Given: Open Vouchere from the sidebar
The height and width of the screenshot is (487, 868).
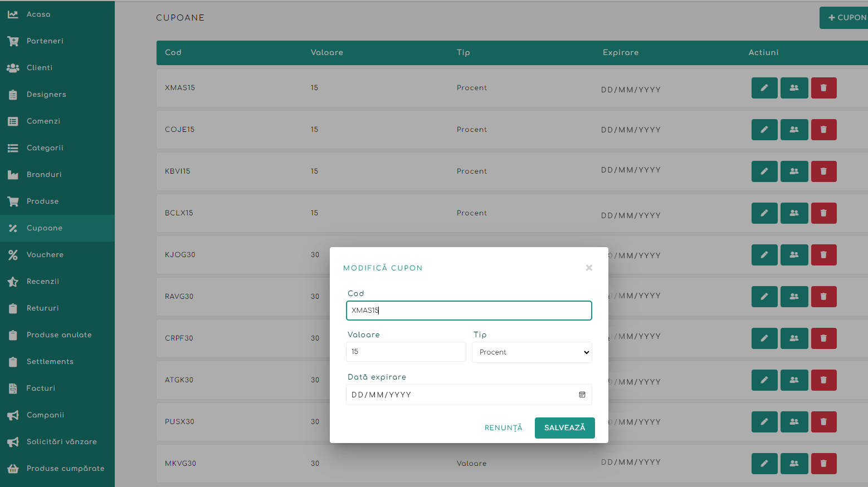Looking at the screenshot, I should (x=45, y=255).
